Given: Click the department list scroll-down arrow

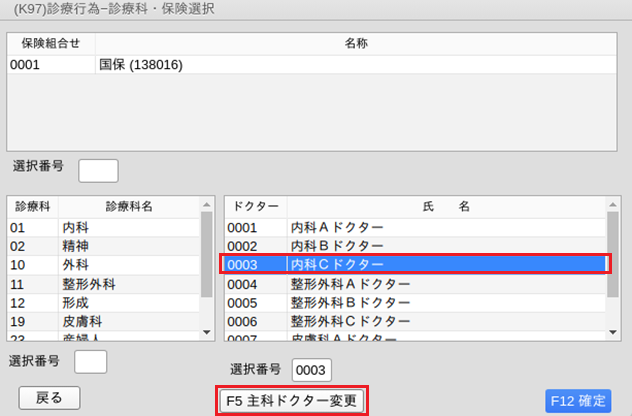Looking at the screenshot, I should point(207,332).
